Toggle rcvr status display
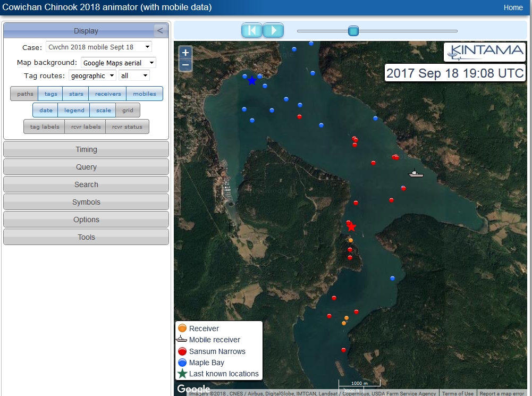This screenshot has height=396, width=532. (127, 127)
